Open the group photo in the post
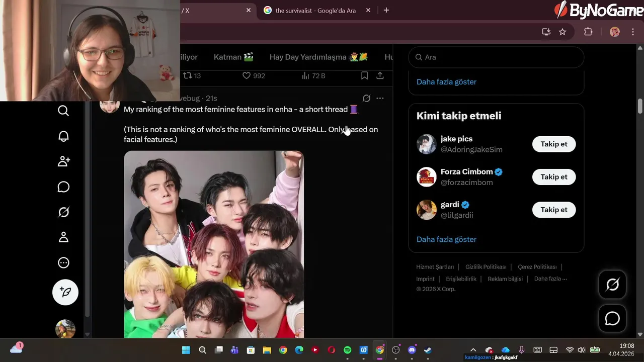 tap(214, 244)
